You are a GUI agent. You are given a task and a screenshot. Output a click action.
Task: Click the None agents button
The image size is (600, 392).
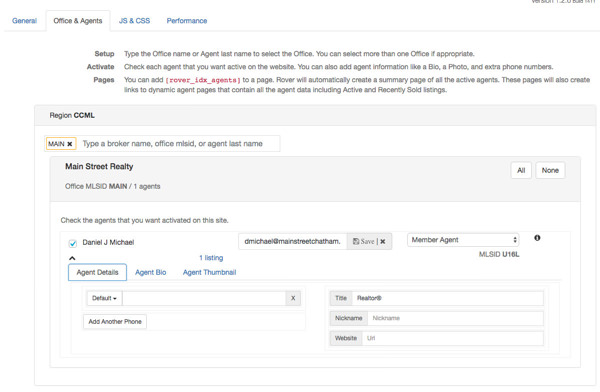tap(550, 170)
